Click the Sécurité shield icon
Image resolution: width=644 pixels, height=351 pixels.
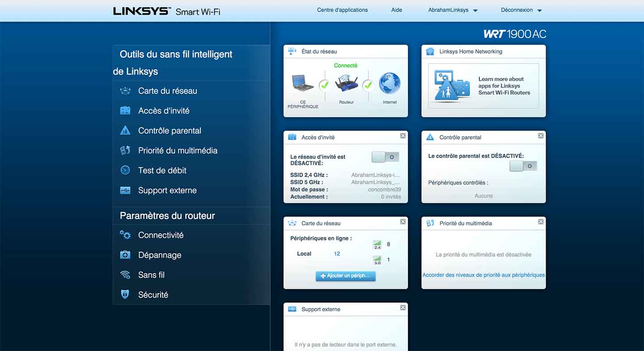click(125, 295)
